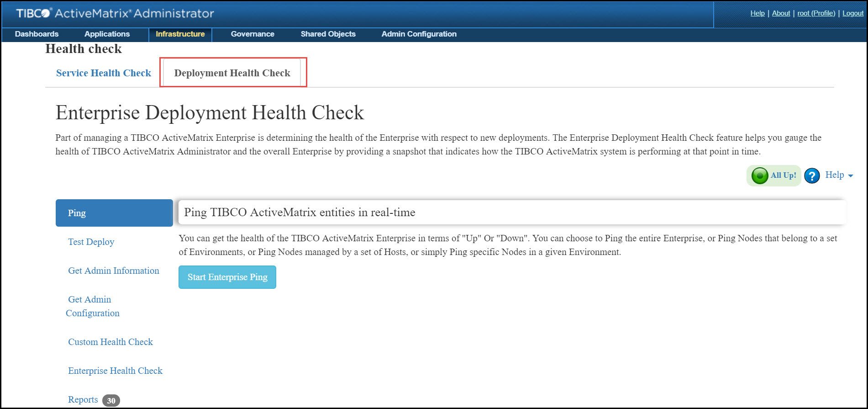Open the Admin Configuration menu

419,34
